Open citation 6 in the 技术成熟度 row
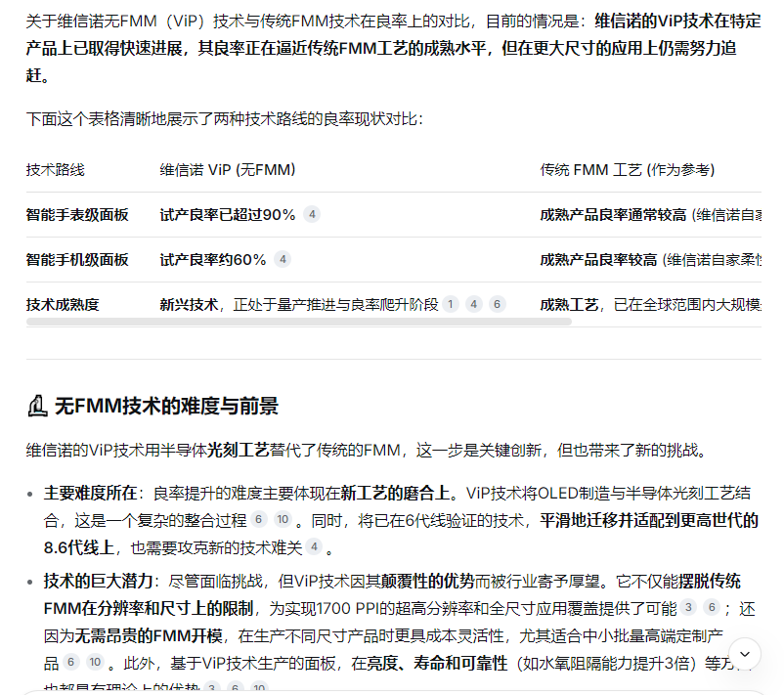Image resolution: width=784 pixels, height=695 pixels. pos(497,304)
